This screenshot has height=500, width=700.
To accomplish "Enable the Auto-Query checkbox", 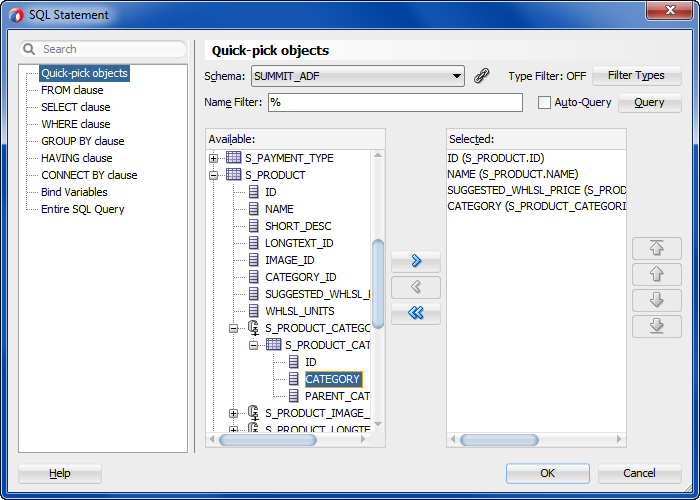I will (x=544, y=102).
